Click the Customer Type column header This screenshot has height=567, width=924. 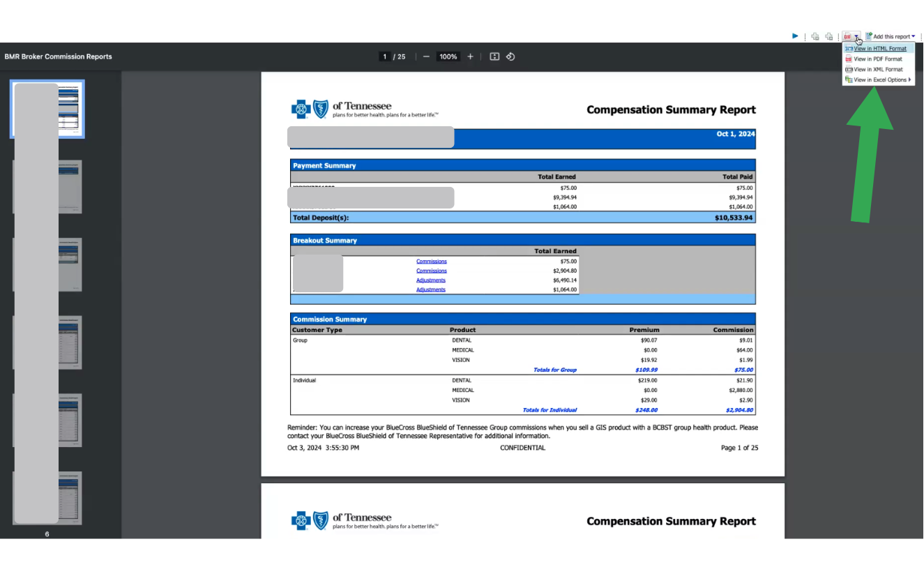pos(317,330)
